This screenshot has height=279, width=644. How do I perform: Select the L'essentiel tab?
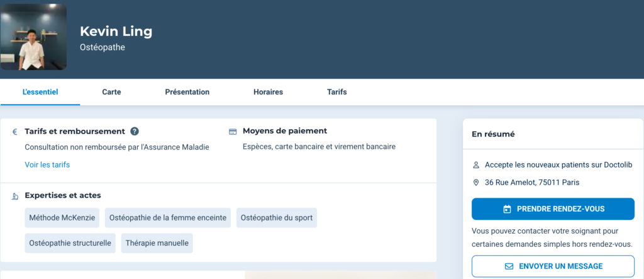(x=40, y=92)
